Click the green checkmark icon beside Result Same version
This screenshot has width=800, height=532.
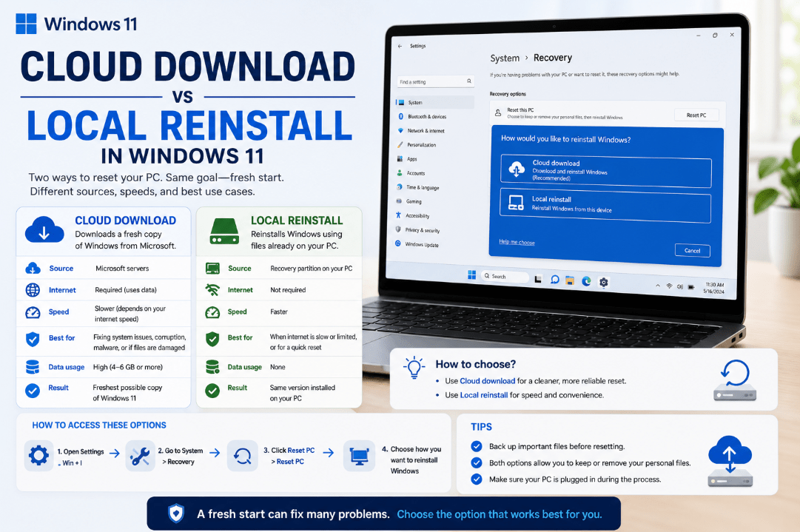(212, 391)
